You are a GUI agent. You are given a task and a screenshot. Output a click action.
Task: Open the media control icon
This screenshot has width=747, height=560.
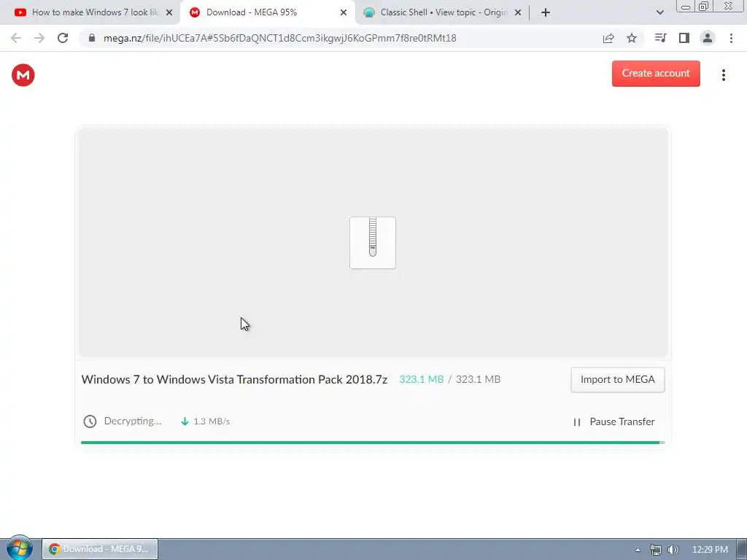pyautogui.click(x=660, y=38)
